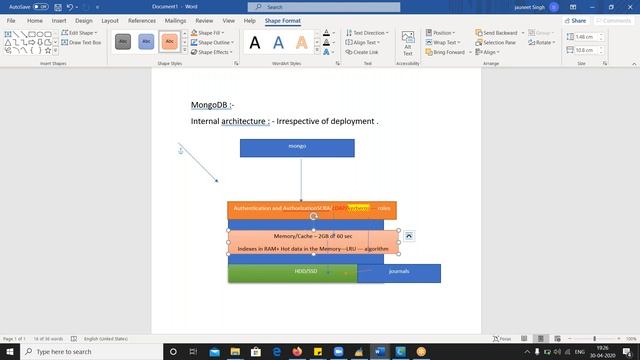The width and height of the screenshot is (640, 360).
Task: Open Microsoft Edge from the taskbar
Action: 276,351
